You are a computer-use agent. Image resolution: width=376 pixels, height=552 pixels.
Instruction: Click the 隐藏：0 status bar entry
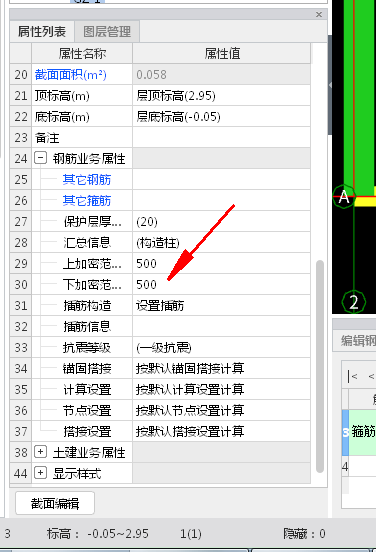[304, 534]
